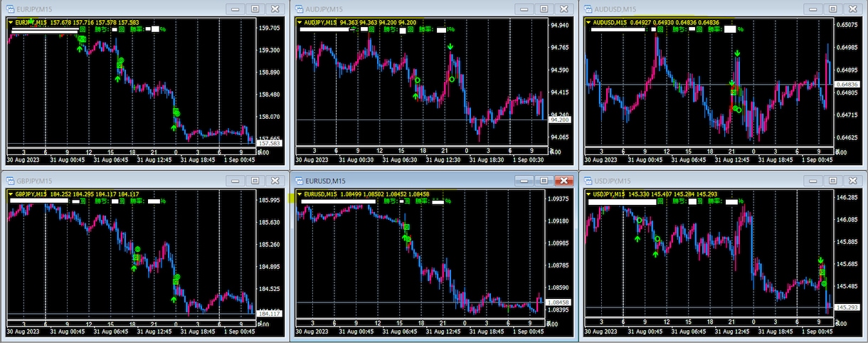Open the yellow triangle menu beside GBPJPY,M15 label
Image resolution: width=868 pixels, height=343 pixels.
[11, 194]
